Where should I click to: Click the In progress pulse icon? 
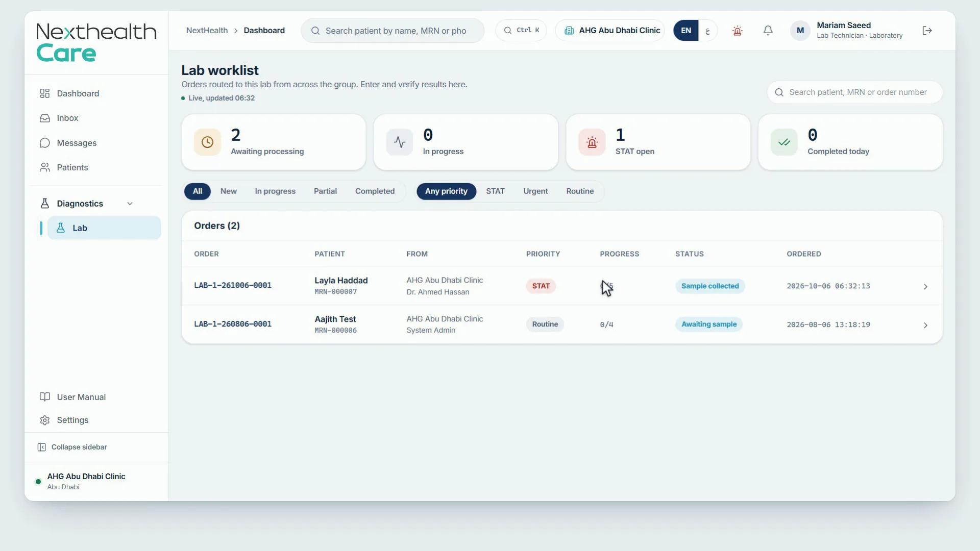[x=399, y=142]
